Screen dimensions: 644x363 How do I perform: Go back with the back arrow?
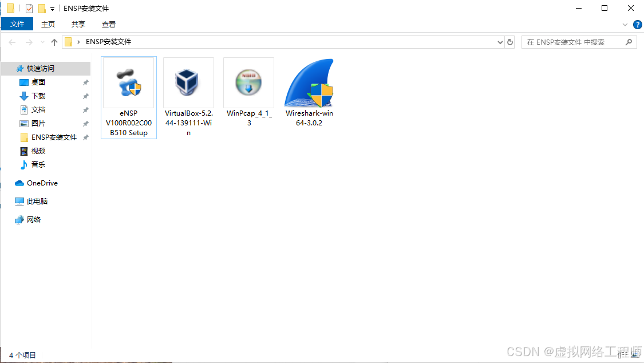coord(13,42)
